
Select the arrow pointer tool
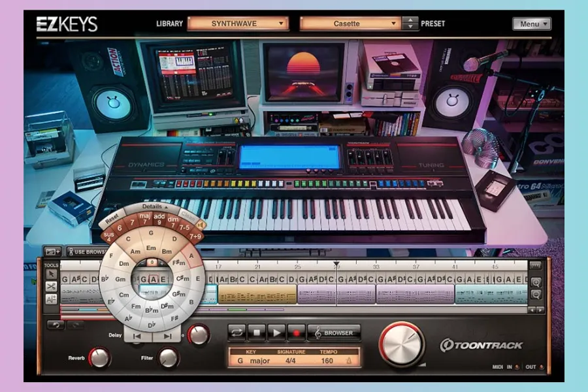pos(51,274)
